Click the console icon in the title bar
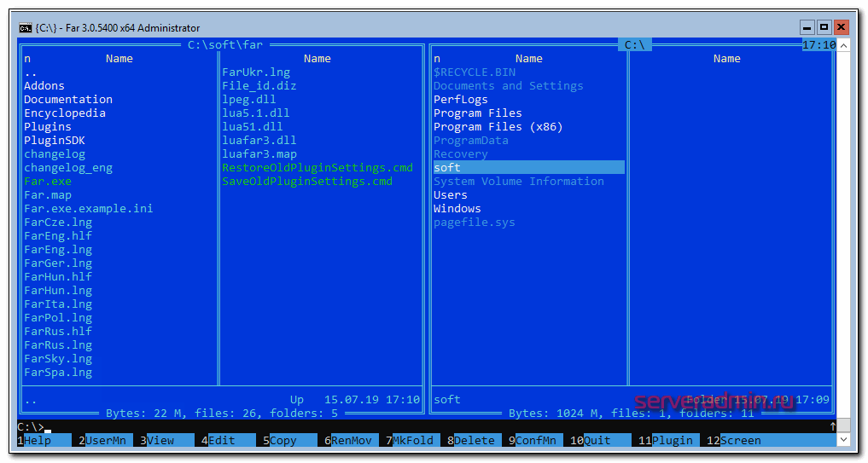868x463 pixels. coord(26,28)
